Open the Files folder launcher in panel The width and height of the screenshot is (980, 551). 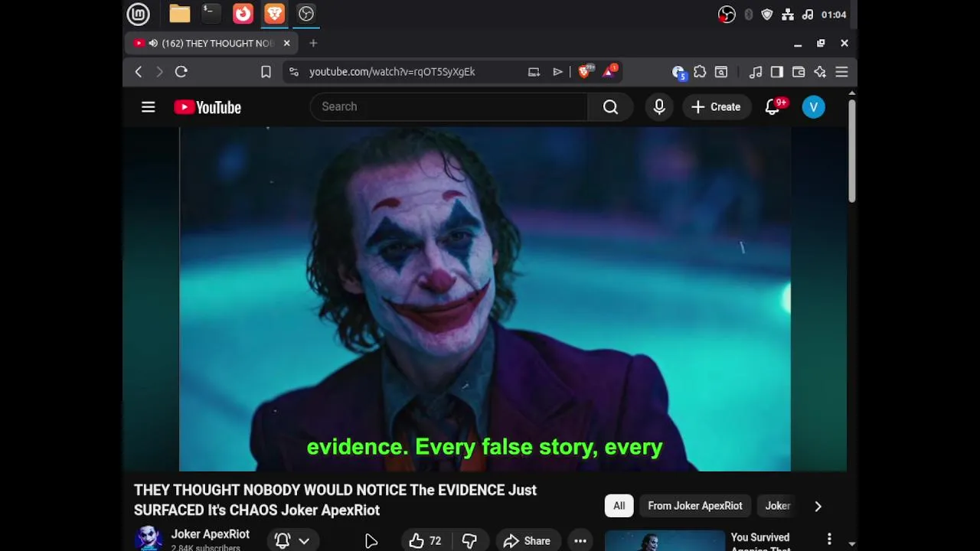pyautogui.click(x=180, y=14)
